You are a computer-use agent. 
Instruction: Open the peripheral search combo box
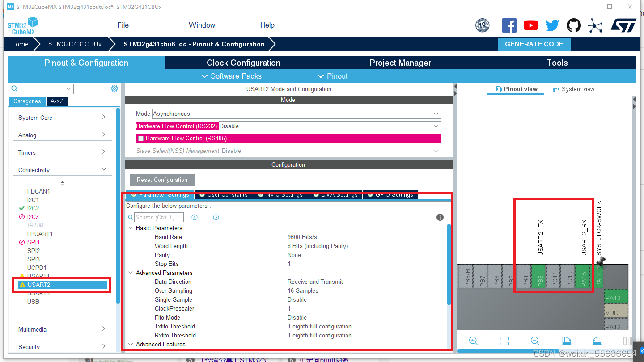46,89
